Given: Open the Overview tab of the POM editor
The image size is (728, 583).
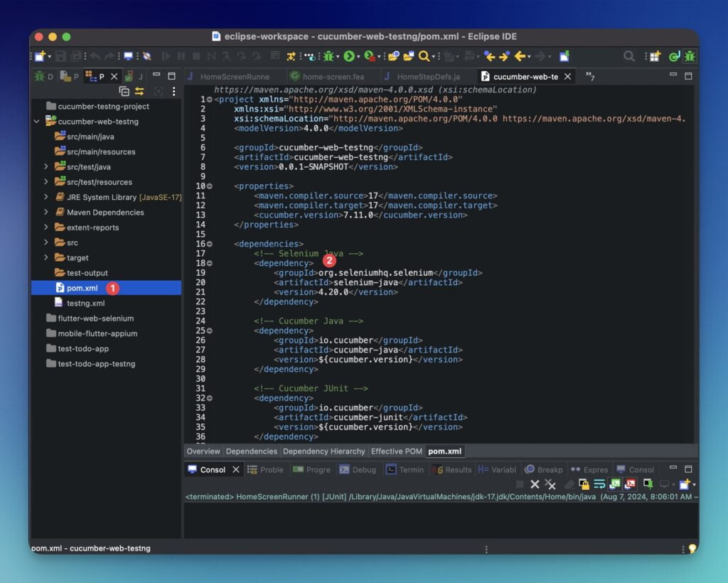Looking at the screenshot, I should pyautogui.click(x=203, y=451).
